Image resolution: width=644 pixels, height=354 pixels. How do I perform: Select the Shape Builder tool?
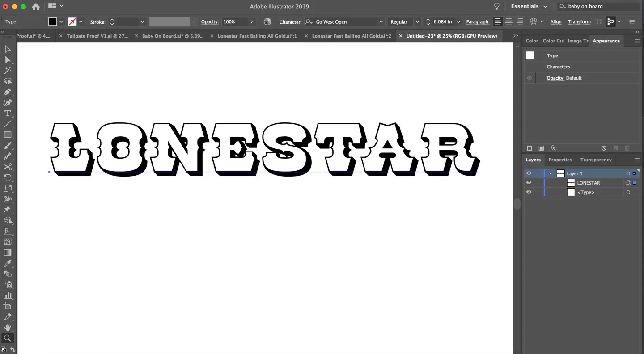click(x=8, y=220)
